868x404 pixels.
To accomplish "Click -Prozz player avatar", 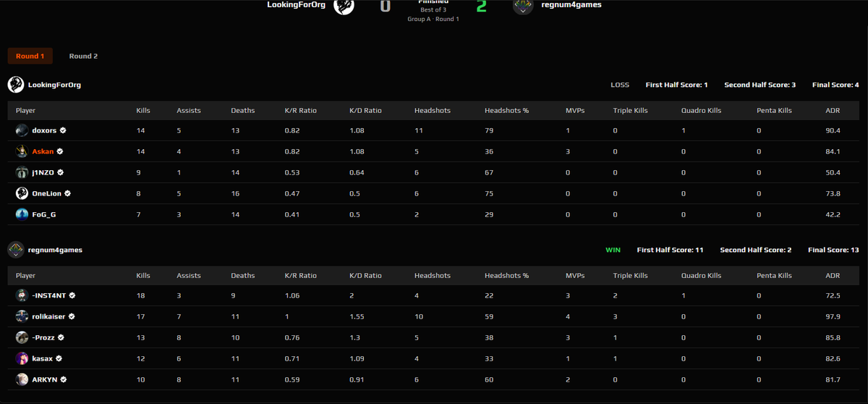I will [x=22, y=337].
